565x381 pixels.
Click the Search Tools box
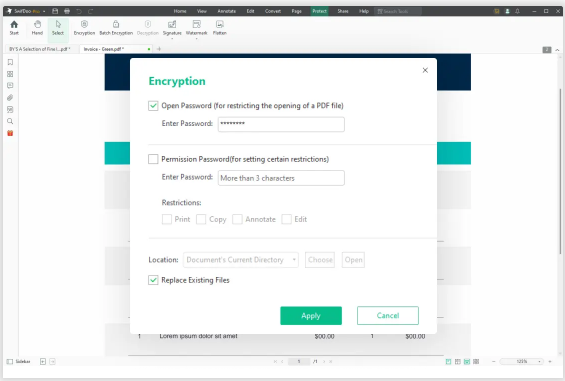[x=397, y=11]
